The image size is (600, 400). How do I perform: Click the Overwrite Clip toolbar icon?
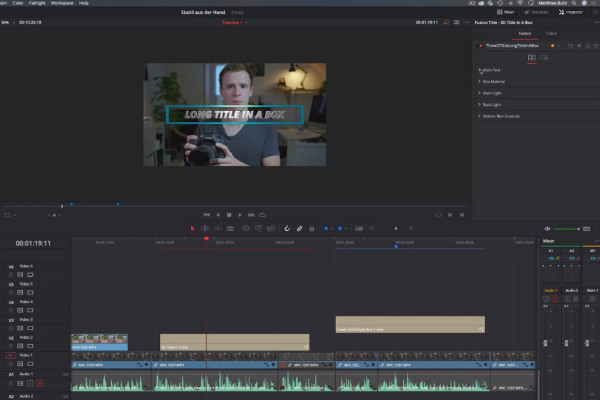coord(259,229)
